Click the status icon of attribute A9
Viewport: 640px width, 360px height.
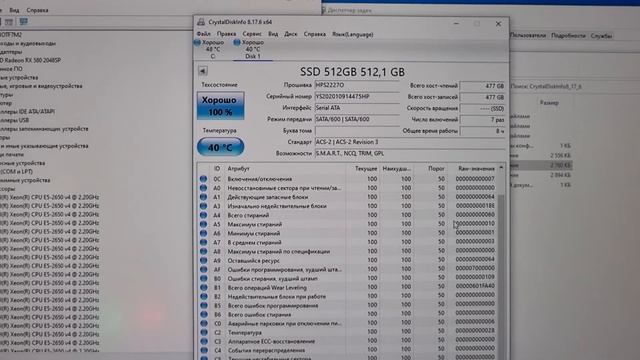(203, 260)
